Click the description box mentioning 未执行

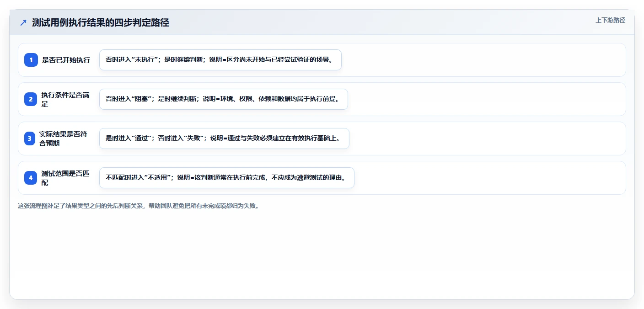point(220,60)
